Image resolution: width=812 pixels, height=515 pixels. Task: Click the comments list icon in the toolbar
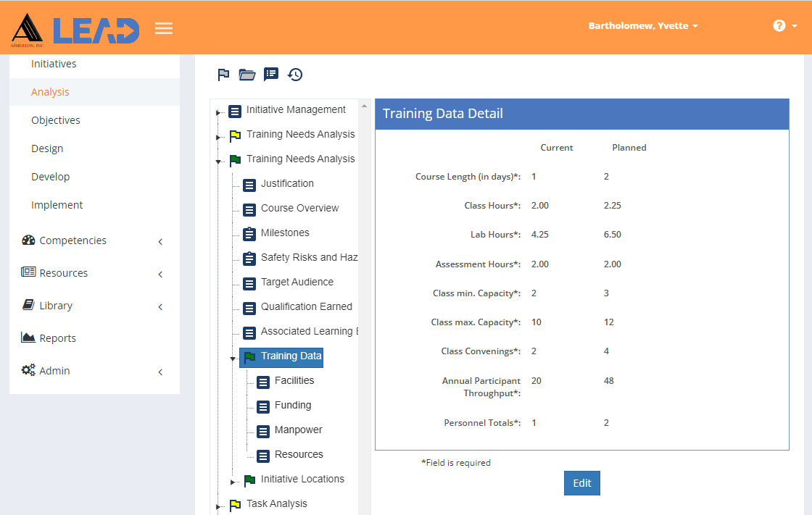(x=271, y=75)
